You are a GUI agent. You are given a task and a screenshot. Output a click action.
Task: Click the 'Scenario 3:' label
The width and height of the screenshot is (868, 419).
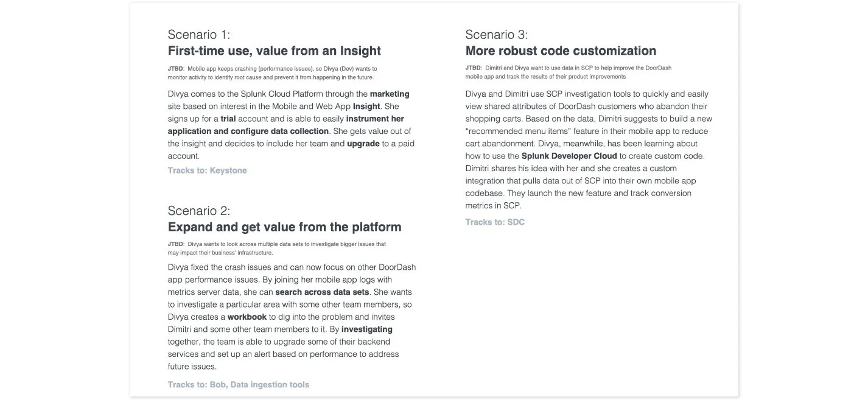[x=497, y=34]
